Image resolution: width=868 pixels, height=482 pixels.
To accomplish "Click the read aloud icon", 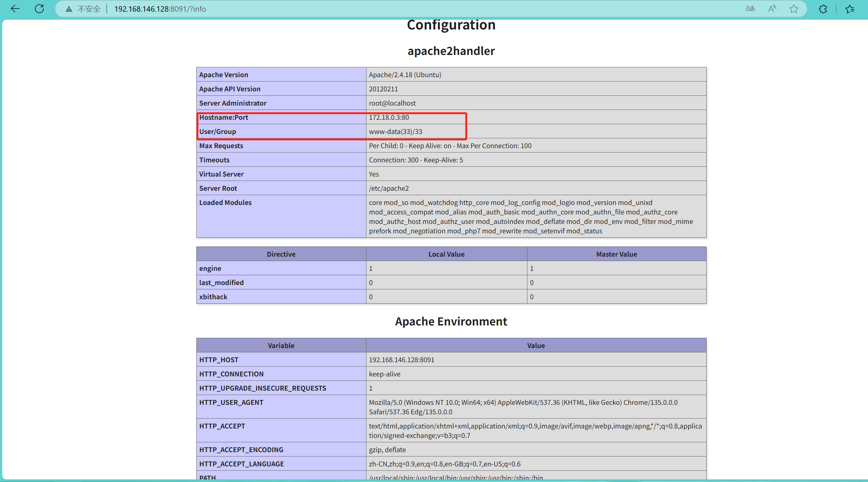I will point(772,9).
